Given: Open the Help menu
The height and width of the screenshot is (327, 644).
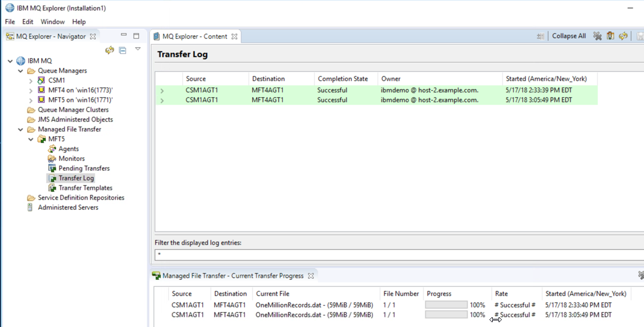Looking at the screenshot, I should click(79, 22).
